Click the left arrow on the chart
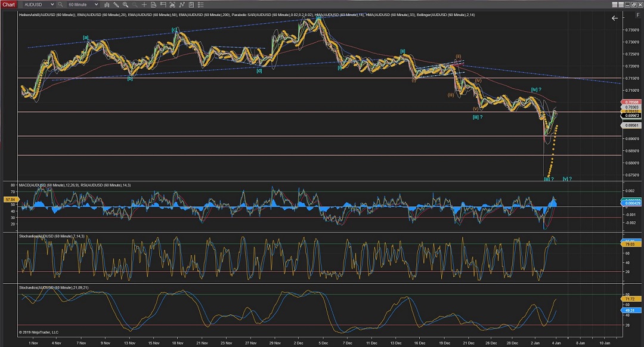Viewport: 644px width, 347px height. [614, 18]
